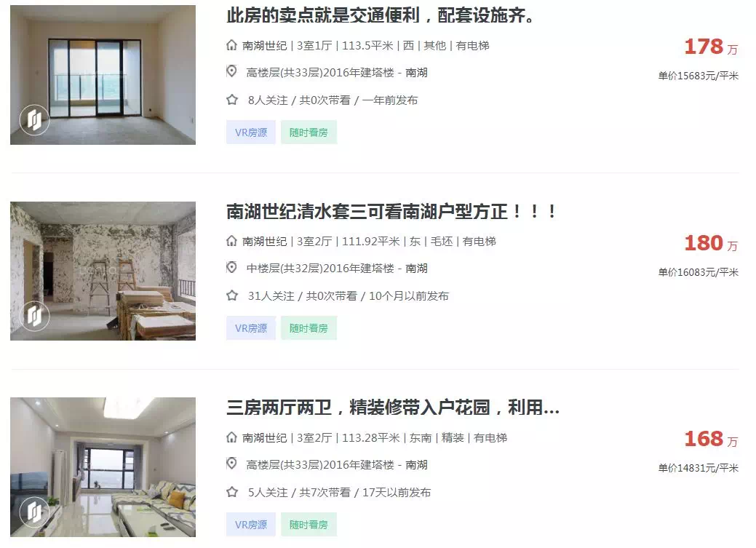Click the 南湖 area link in the 111.92平米 listing

pyautogui.click(x=417, y=269)
